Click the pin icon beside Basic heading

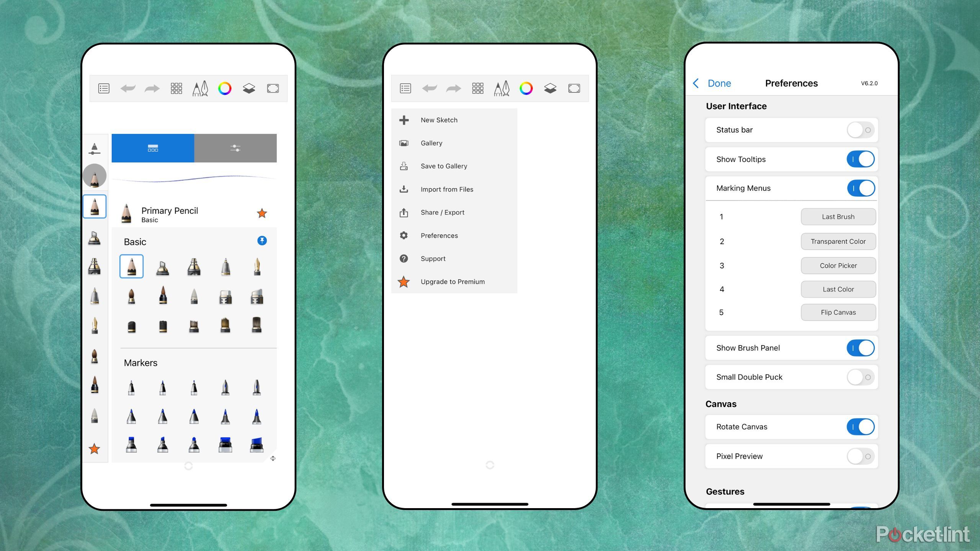click(x=262, y=240)
